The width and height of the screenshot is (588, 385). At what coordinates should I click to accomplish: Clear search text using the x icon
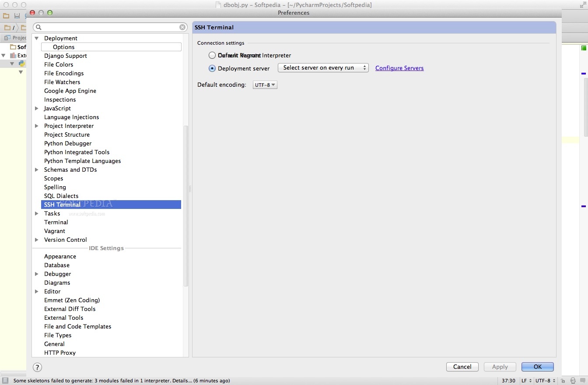[182, 27]
